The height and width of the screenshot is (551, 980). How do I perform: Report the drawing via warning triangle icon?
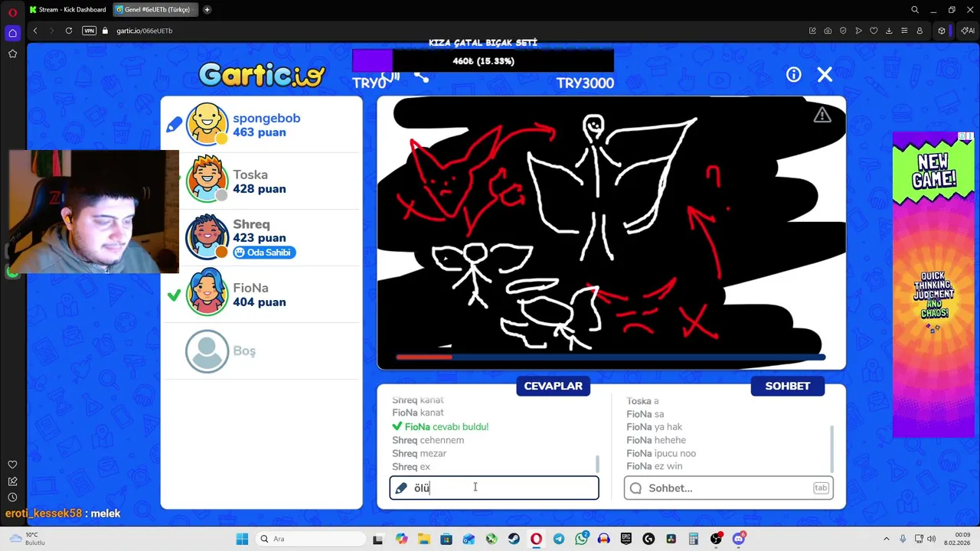click(x=822, y=115)
